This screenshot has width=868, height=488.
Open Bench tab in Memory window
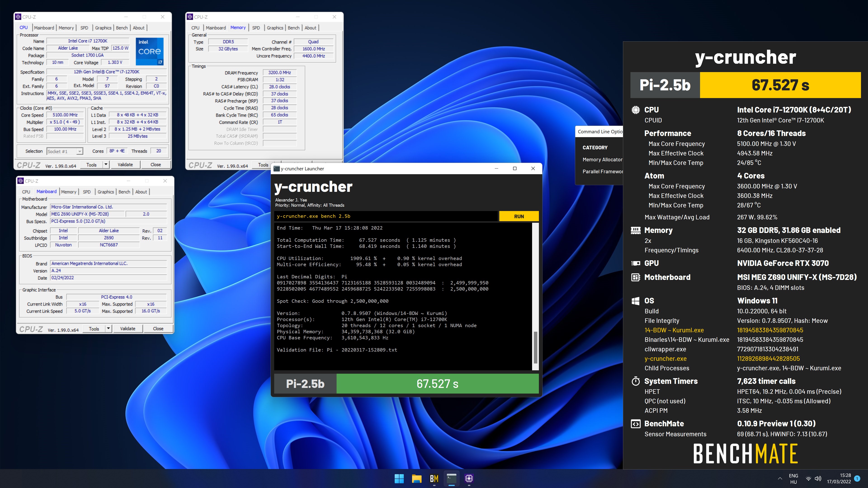click(293, 28)
